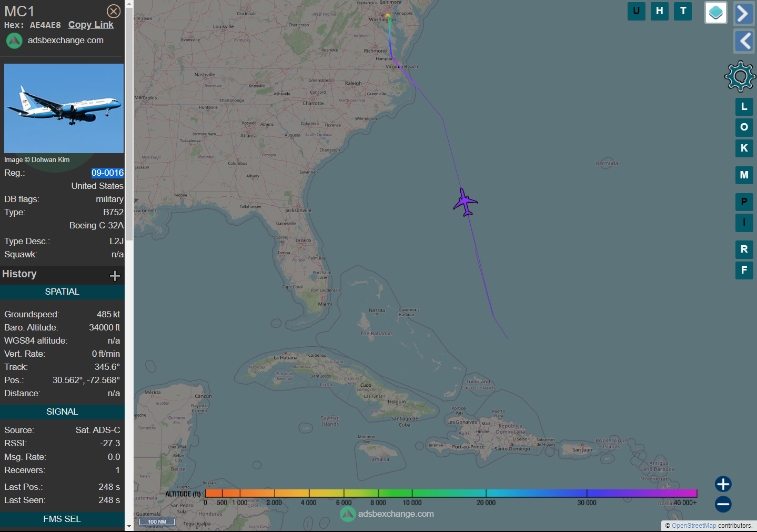Click the right arrow expand sidebar button
Viewport: 757px width, 532px height.
click(744, 13)
